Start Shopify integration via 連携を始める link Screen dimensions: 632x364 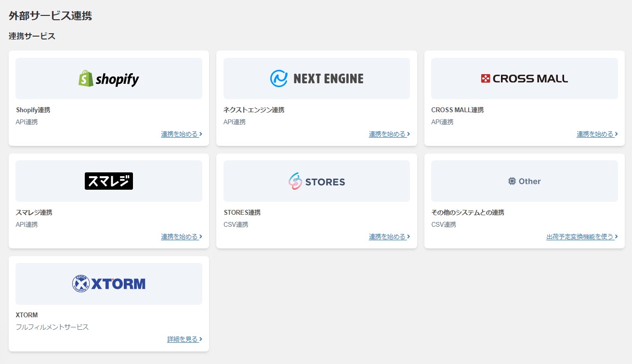182,134
